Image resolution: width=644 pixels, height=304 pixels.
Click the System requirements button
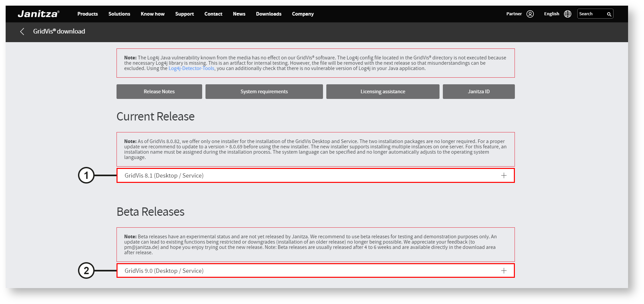click(264, 92)
